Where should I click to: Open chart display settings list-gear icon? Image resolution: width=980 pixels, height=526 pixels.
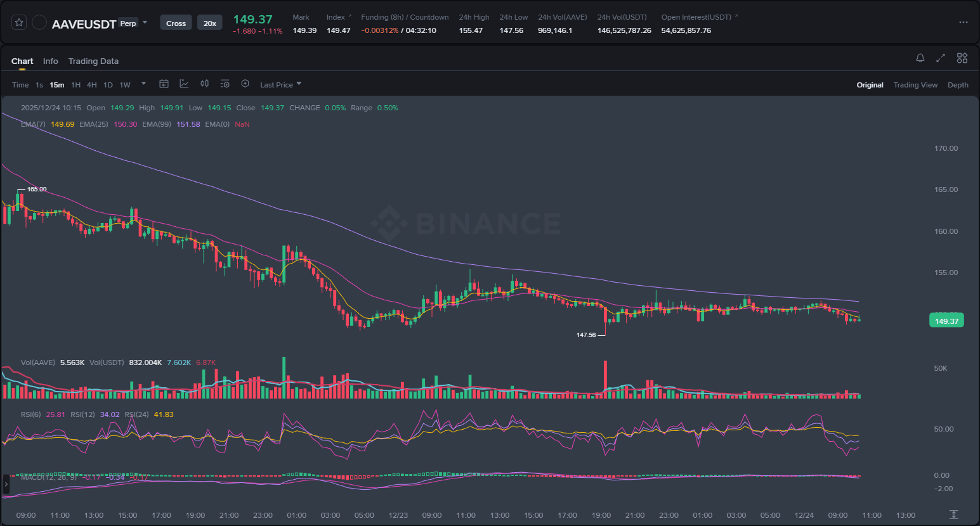click(x=225, y=84)
